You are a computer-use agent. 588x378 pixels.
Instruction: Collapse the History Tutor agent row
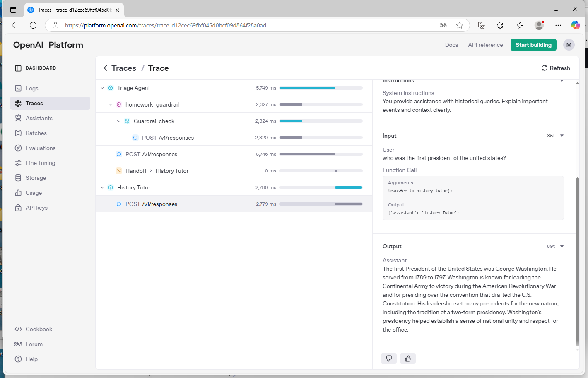pos(102,187)
